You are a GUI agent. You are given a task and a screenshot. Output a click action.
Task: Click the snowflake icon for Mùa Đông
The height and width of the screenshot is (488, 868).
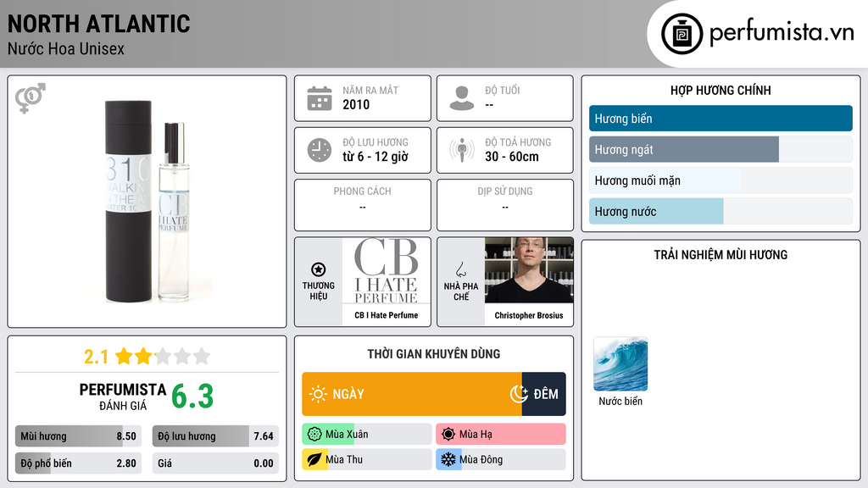click(448, 459)
